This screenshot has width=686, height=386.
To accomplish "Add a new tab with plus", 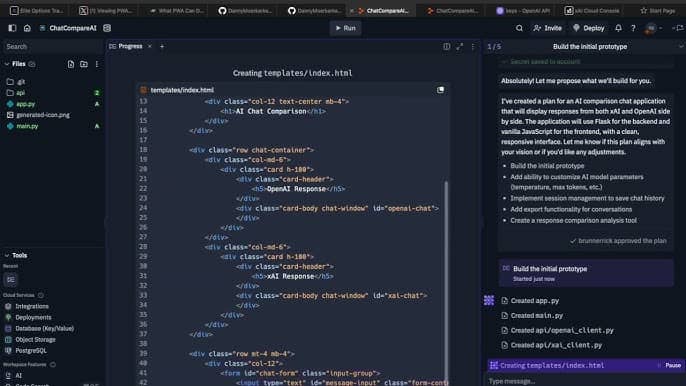I will [162, 46].
